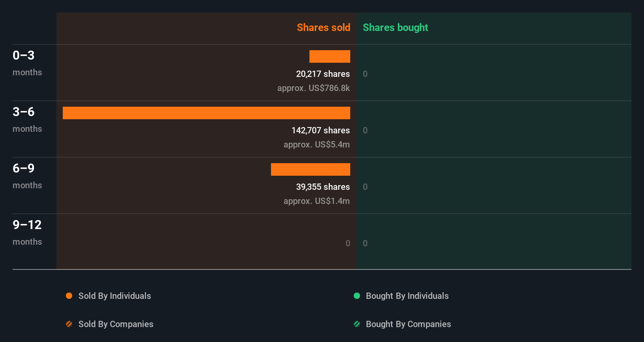644x342 pixels.
Task: Click the 3–6 months orange bar
Action: (x=206, y=113)
